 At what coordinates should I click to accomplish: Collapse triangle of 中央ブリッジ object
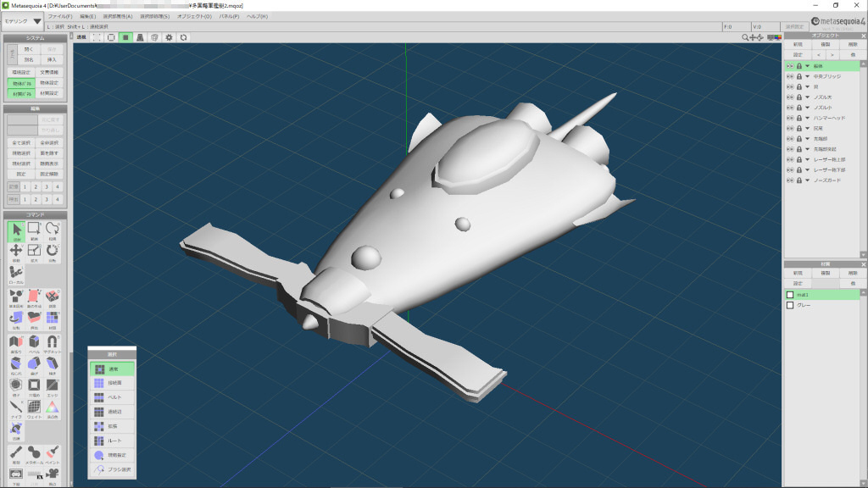pyautogui.click(x=807, y=76)
